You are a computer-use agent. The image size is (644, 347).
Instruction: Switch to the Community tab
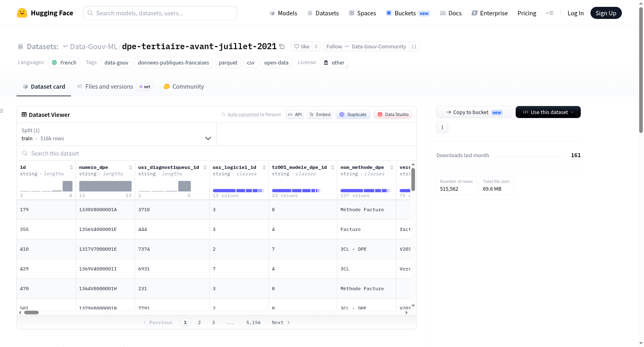pyautogui.click(x=184, y=87)
